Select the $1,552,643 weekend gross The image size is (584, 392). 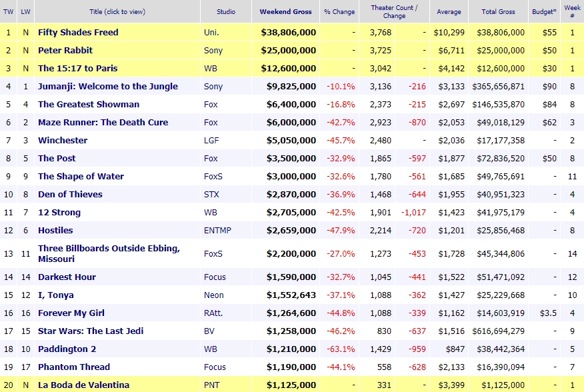point(291,295)
